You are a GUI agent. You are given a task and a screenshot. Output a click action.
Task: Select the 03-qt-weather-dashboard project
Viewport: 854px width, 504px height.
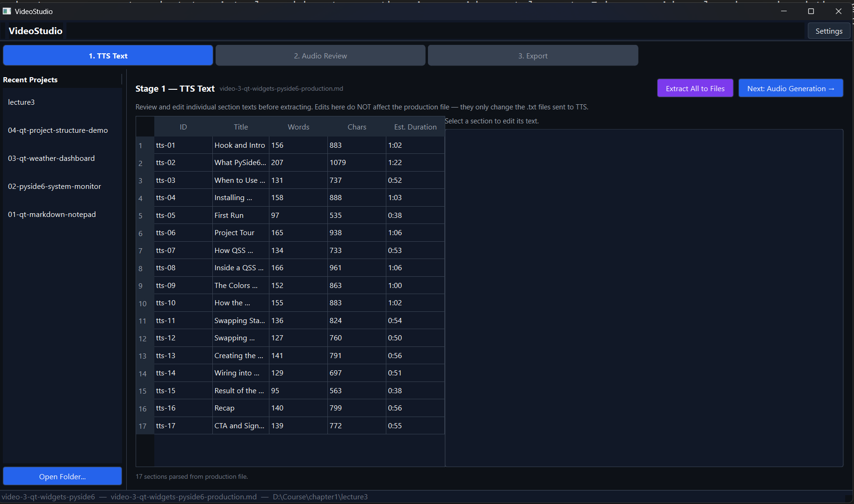[51, 158]
